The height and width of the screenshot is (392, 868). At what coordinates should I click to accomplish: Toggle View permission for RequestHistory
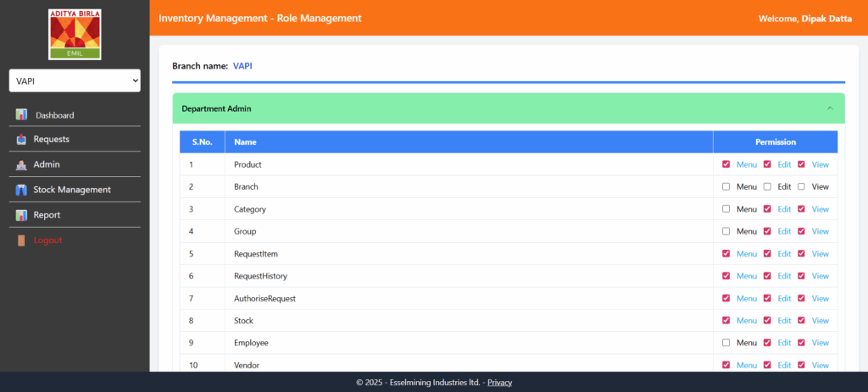[801, 275]
